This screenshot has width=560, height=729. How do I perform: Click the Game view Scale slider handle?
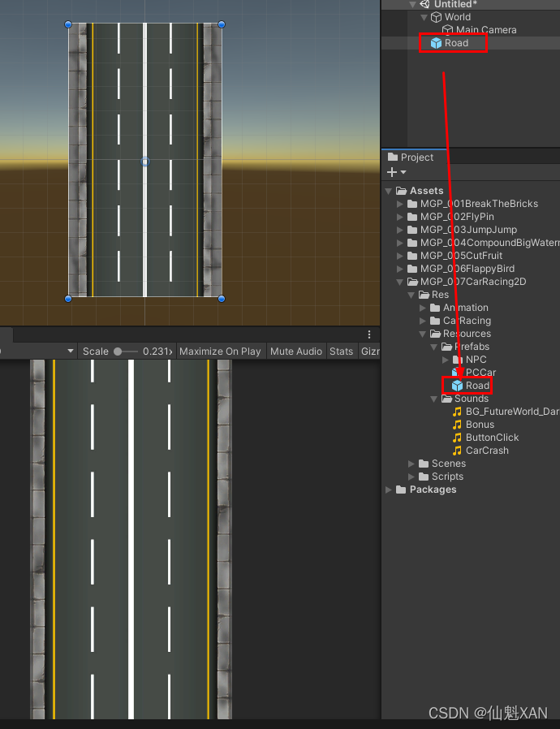pos(118,352)
